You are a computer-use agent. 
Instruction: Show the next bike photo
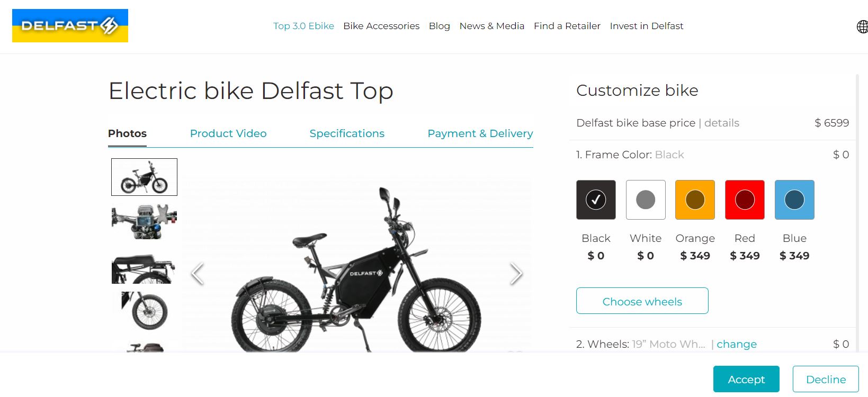pos(516,274)
